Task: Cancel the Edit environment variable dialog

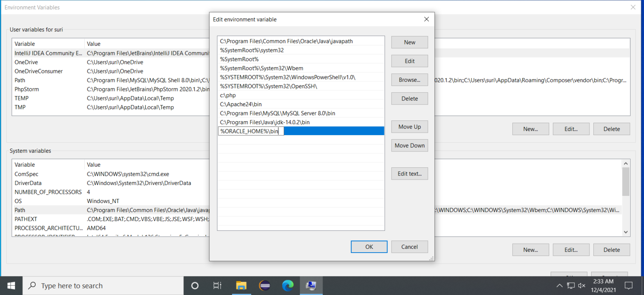Action: pyautogui.click(x=409, y=247)
